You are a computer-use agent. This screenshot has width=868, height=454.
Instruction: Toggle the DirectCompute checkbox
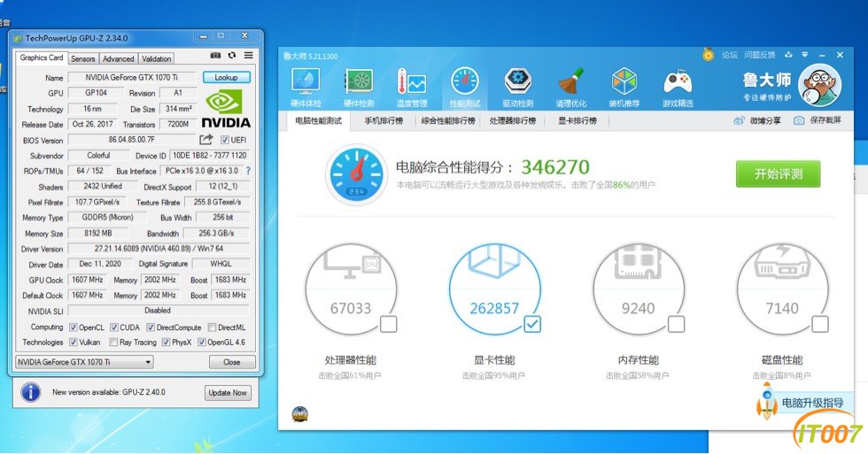151,327
